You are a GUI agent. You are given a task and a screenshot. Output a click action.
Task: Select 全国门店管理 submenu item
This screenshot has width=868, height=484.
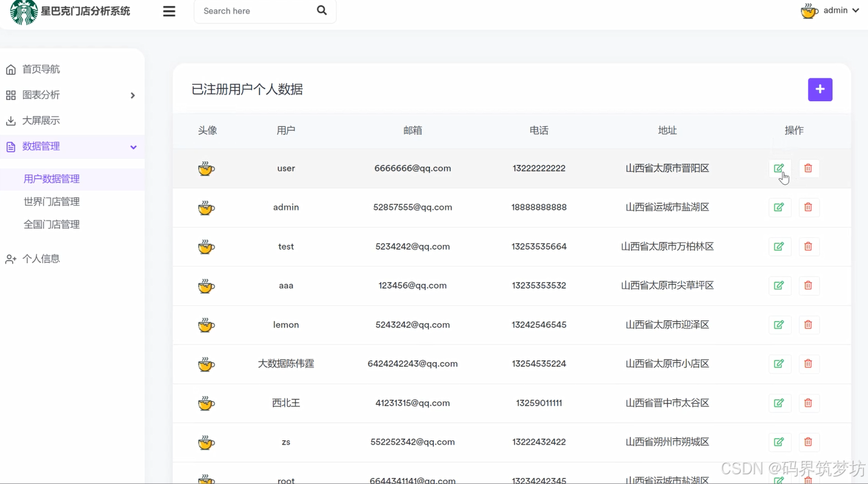(x=52, y=224)
